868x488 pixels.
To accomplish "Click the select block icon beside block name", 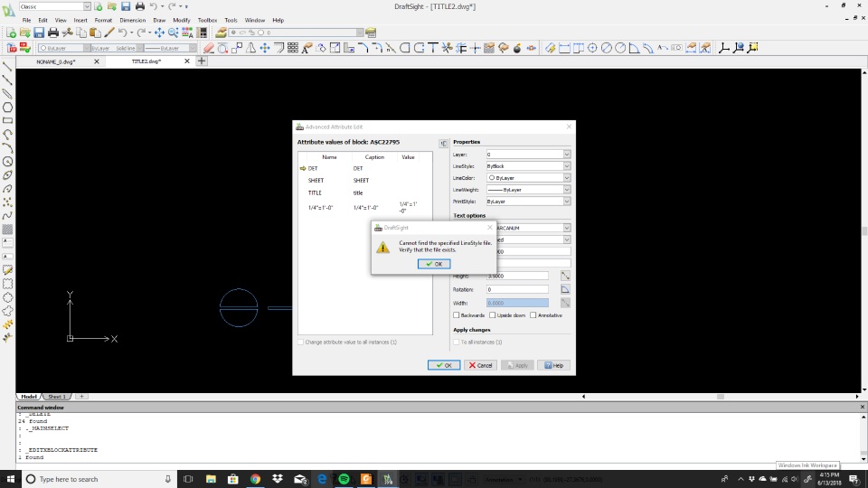I will 443,144.
